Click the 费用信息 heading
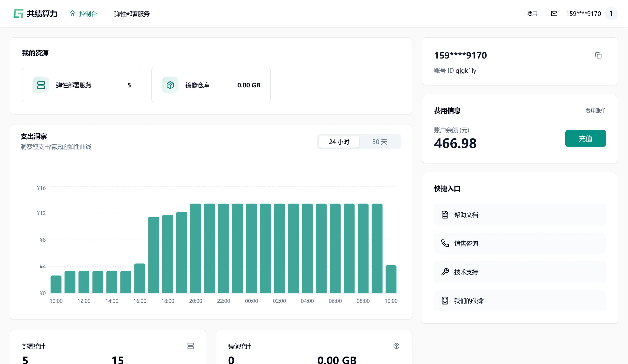This screenshot has height=364, width=628. (447, 110)
